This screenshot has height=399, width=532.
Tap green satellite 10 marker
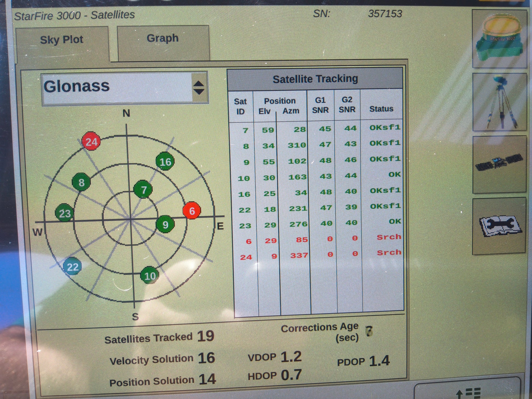pos(150,275)
